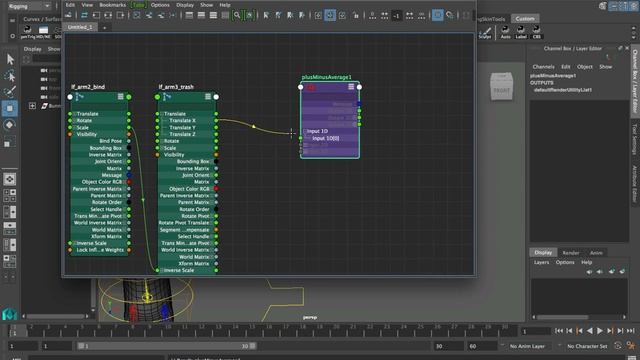The height and width of the screenshot is (360, 640).
Task: Open the View menu in Node Editor
Action: (87, 5)
